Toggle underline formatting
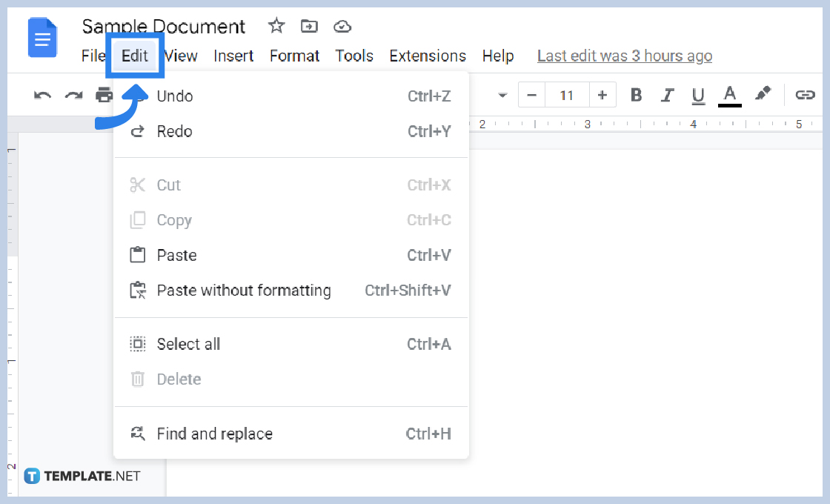 click(697, 95)
